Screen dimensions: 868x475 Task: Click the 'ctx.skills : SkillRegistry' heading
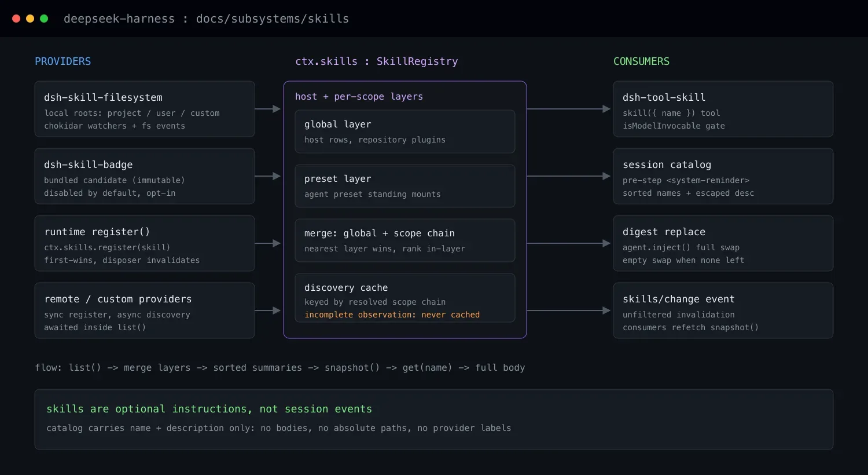(377, 61)
